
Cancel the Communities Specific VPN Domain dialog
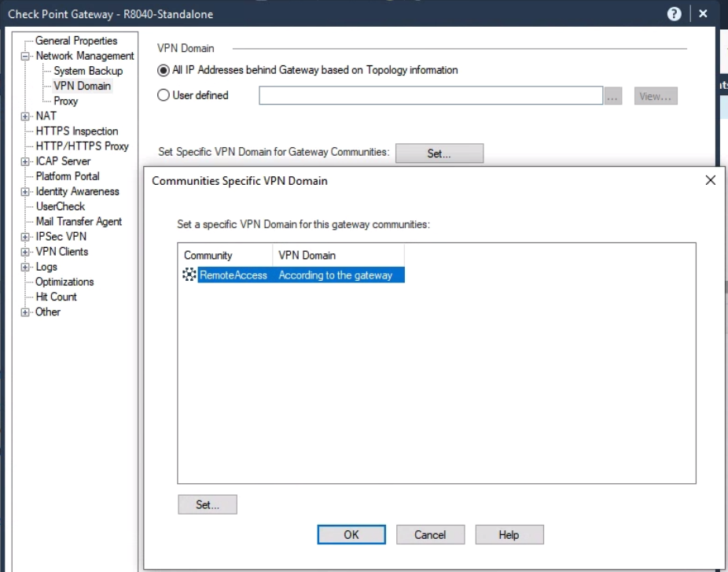coord(430,534)
